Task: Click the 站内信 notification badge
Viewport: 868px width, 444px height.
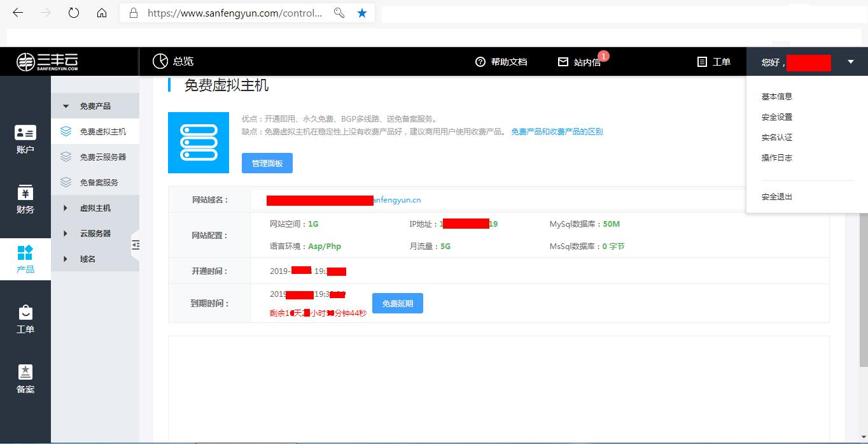Action: tap(603, 56)
